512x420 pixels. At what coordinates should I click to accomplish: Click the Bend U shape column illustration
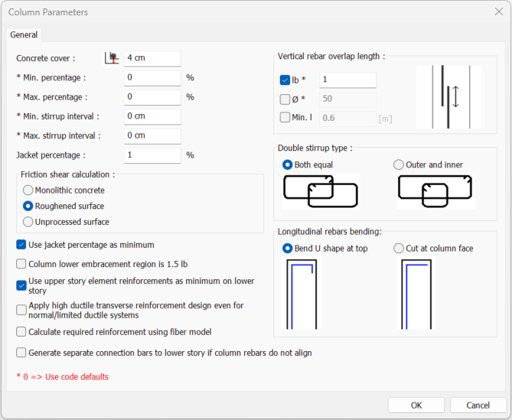pyautogui.click(x=301, y=294)
